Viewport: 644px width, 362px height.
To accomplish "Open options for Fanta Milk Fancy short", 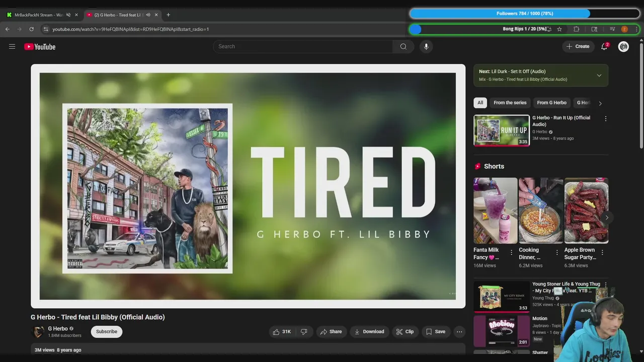I will pos(512,252).
